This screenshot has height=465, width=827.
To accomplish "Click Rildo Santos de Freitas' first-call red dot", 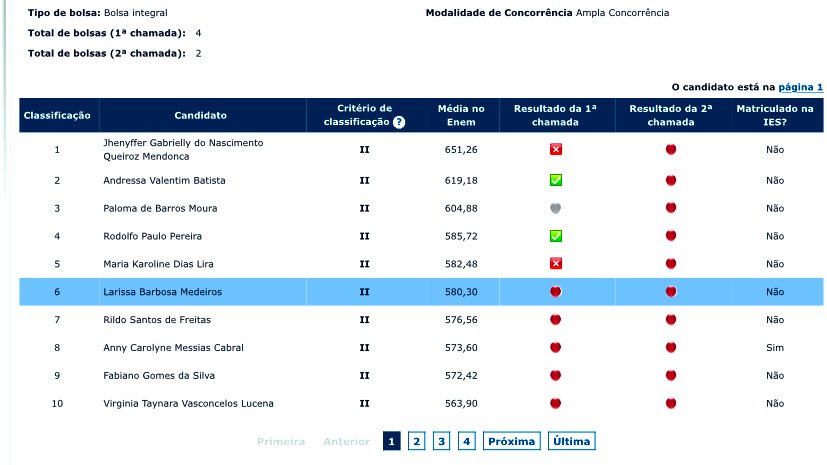I will pos(555,319).
